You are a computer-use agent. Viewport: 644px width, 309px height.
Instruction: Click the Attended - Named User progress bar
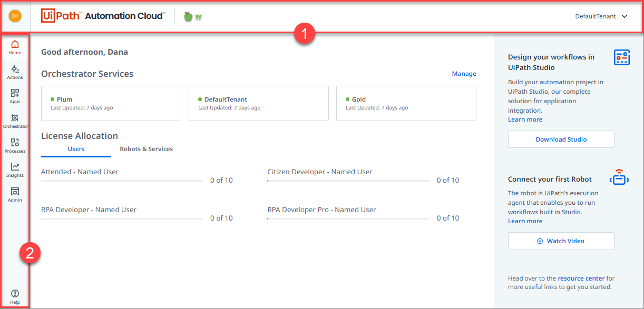click(x=122, y=181)
